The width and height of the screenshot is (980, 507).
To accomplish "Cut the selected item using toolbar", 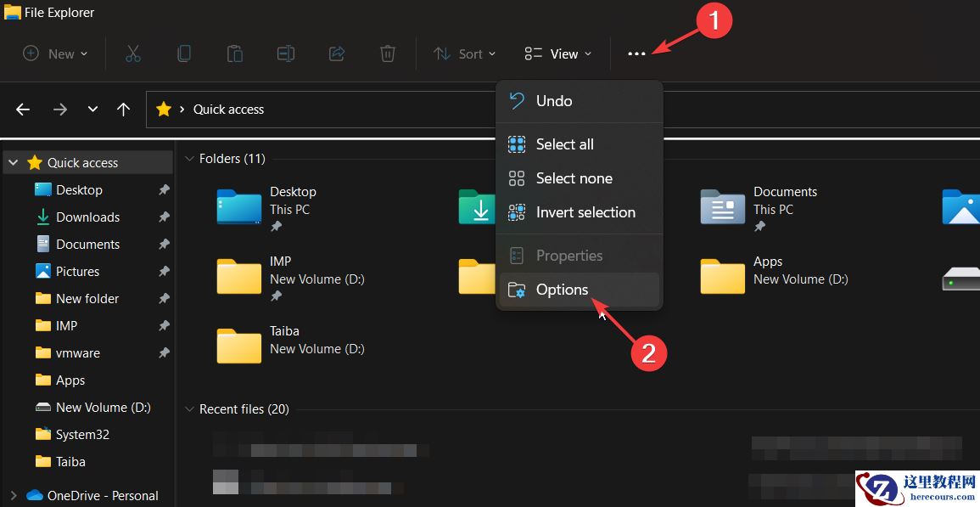I will tap(133, 54).
